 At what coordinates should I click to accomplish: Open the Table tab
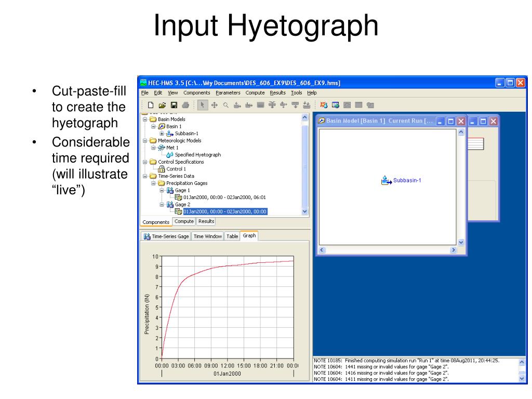pos(232,236)
